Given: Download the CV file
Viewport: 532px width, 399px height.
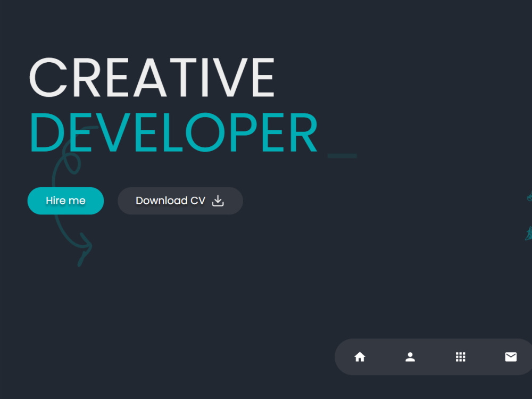Looking at the screenshot, I should click(180, 201).
